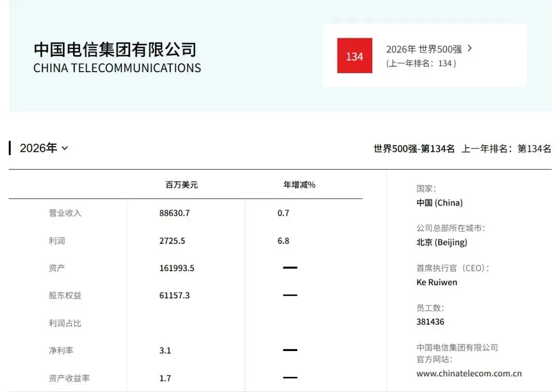560x392 pixels.
Task: Click the chevron next to 世界500强
Action: [x=470, y=48]
